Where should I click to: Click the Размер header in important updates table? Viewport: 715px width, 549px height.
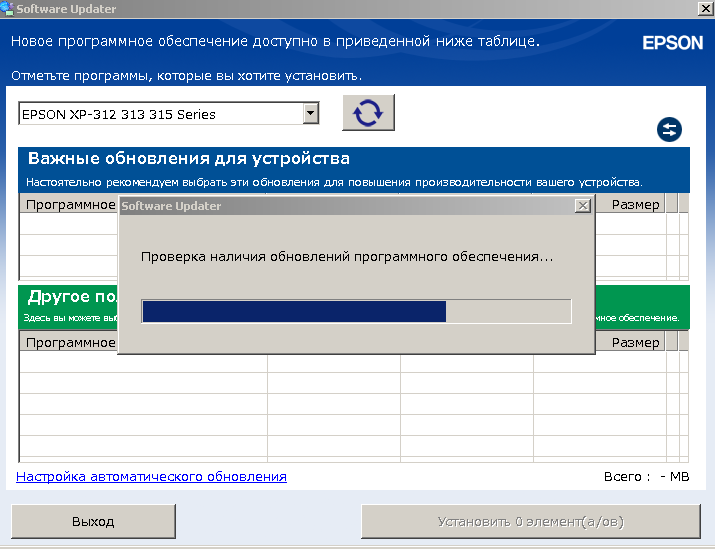tap(635, 205)
